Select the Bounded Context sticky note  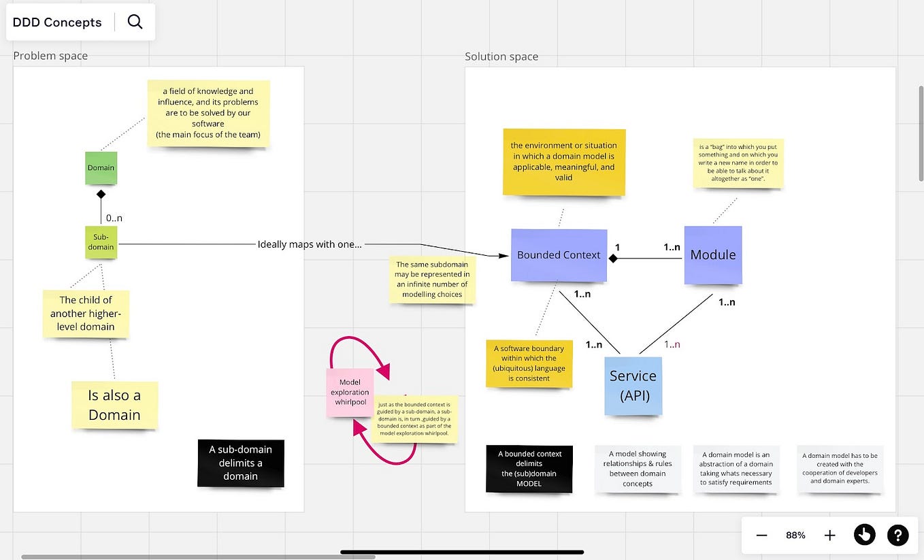click(x=559, y=255)
